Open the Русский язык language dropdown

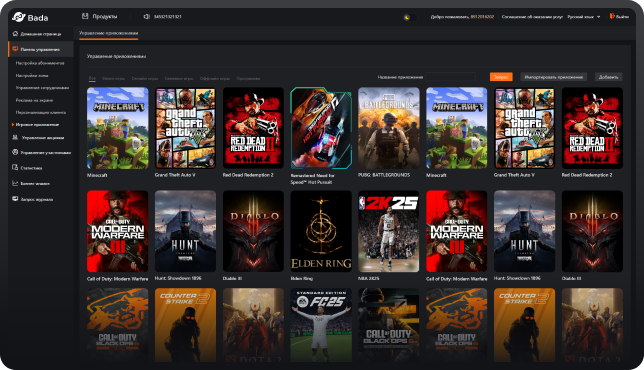(584, 17)
